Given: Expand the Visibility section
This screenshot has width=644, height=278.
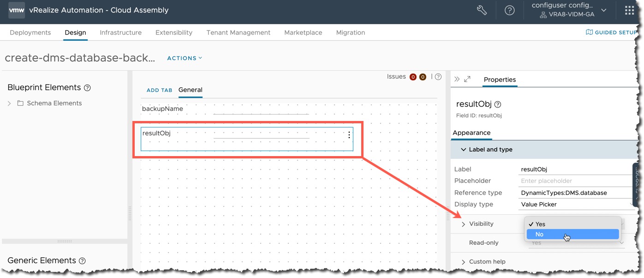Looking at the screenshot, I should [x=464, y=224].
